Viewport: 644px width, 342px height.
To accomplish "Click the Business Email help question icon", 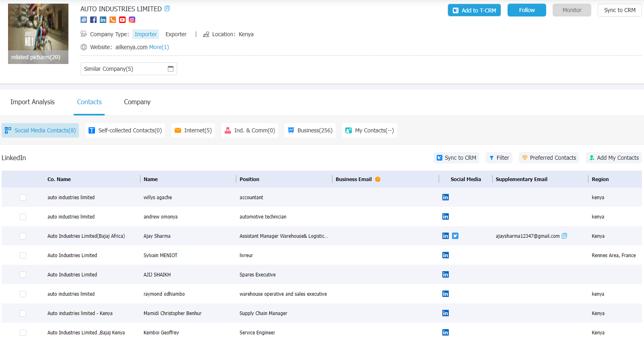I will [378, 179].
